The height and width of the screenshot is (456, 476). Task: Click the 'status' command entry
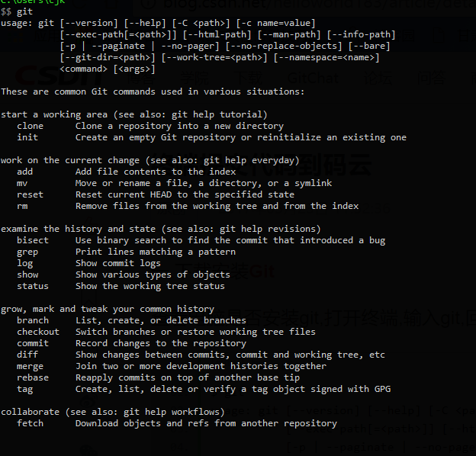click(x=33, y=286)
